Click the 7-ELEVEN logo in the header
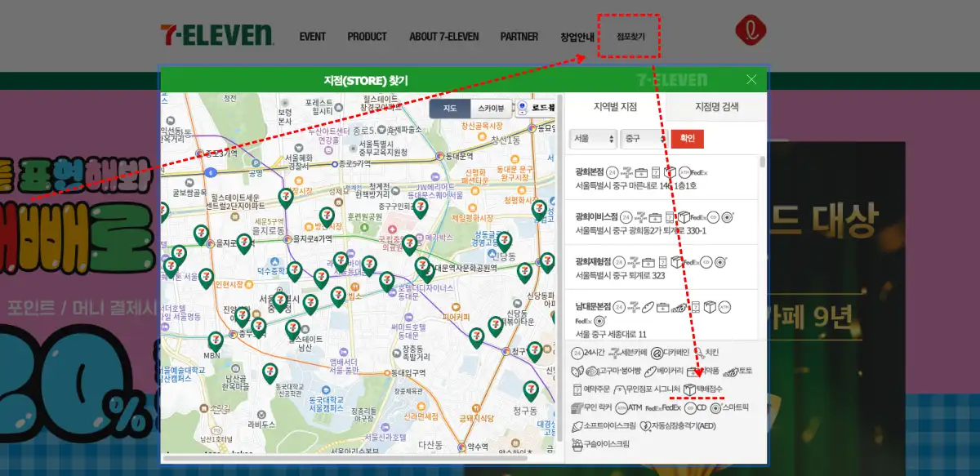Viewport: 980px width, 476px height. pos(217,35)
